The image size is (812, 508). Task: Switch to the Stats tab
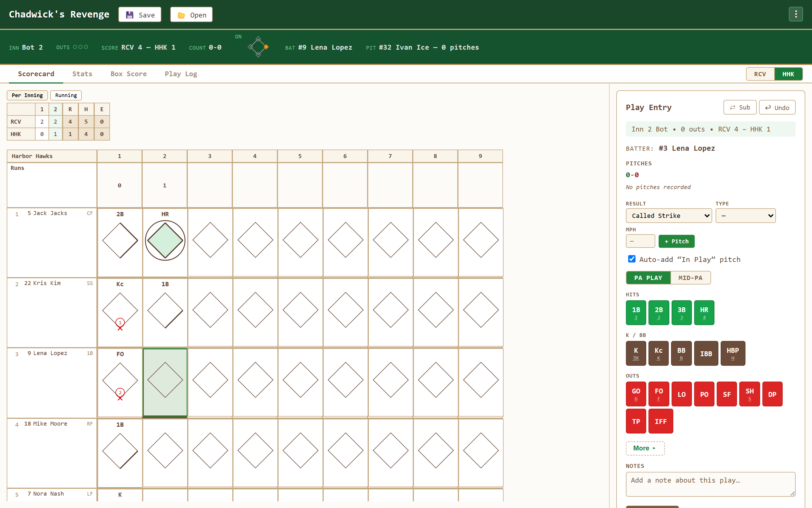[82, 74]
